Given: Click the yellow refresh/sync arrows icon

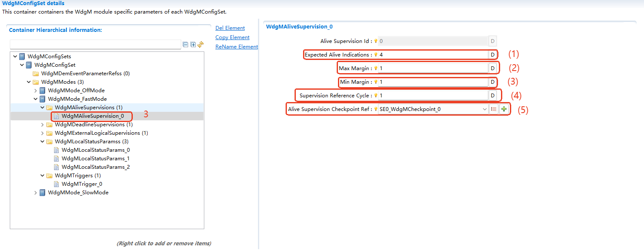Looking at the screenshot, I should tap(200, 45).
